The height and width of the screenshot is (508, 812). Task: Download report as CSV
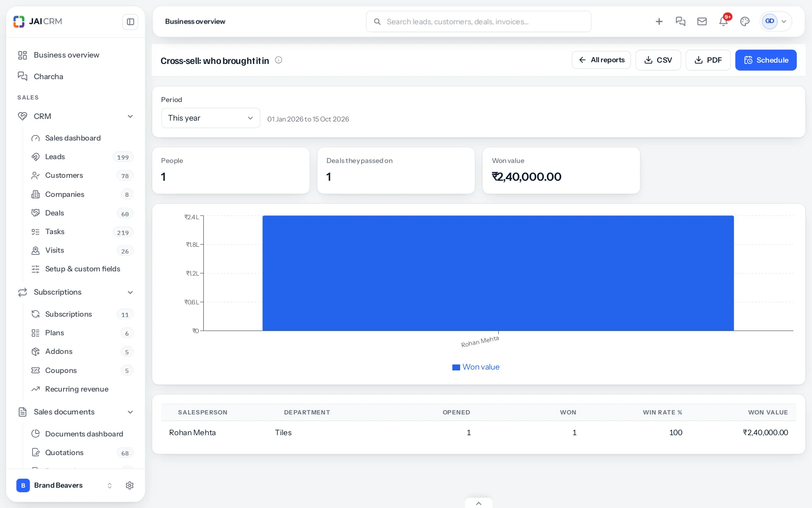click(658, 60)
